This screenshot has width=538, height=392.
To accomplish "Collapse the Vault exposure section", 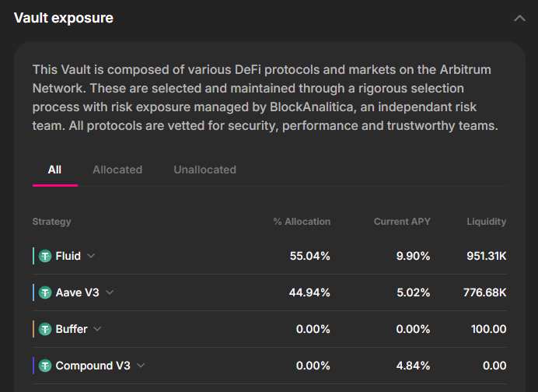I will click(519, 18).
